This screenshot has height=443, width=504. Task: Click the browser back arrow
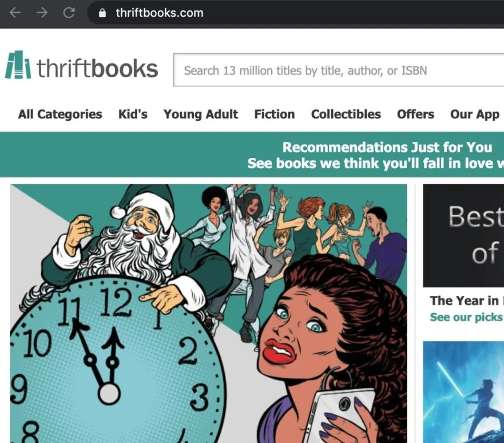point(15,13)
